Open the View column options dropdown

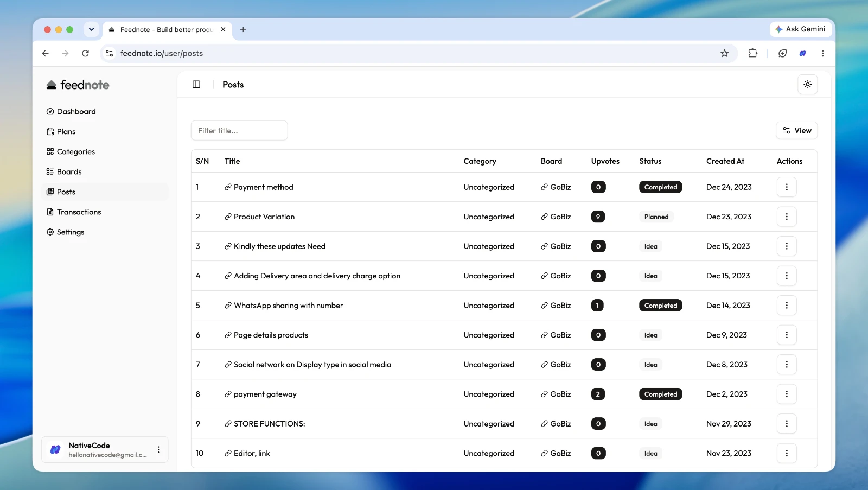pos(796,130)
